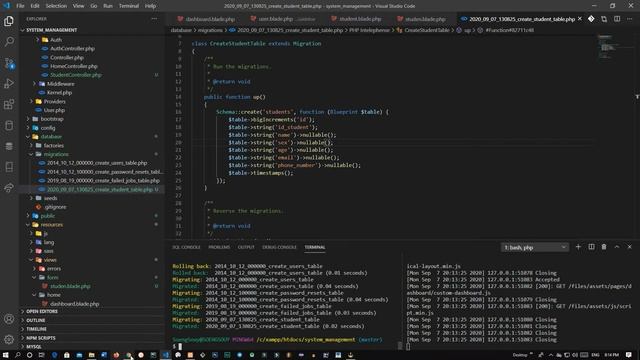Open the Selection menu
This screenshot has height=360, width=640.
click(x=56, y=6)
